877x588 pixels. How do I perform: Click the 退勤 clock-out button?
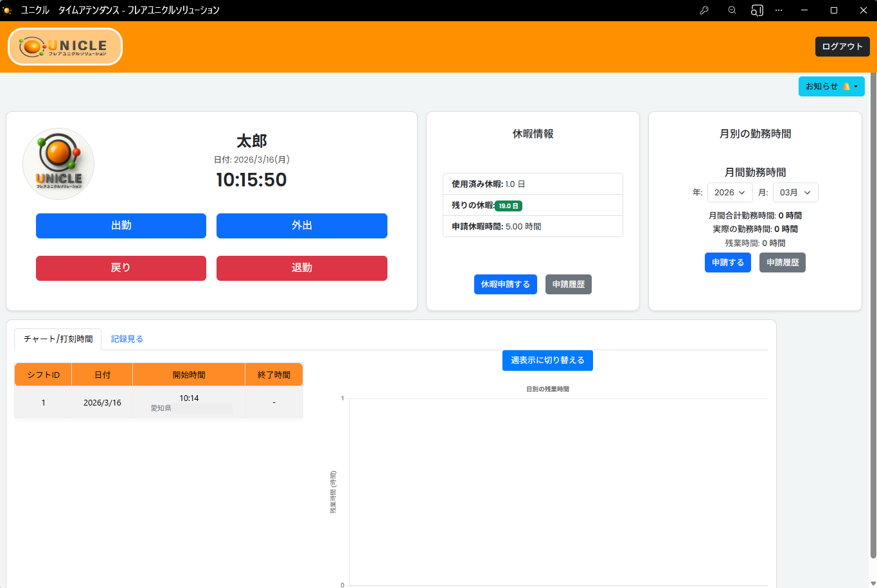click(x=302, y=268)
